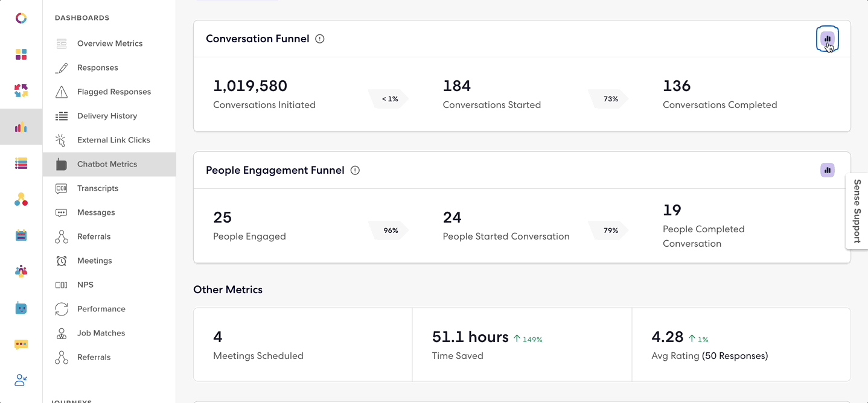Click the info icon beside Conversation Funnel
This screenshot has height=403, width=868.
point(319,38)
